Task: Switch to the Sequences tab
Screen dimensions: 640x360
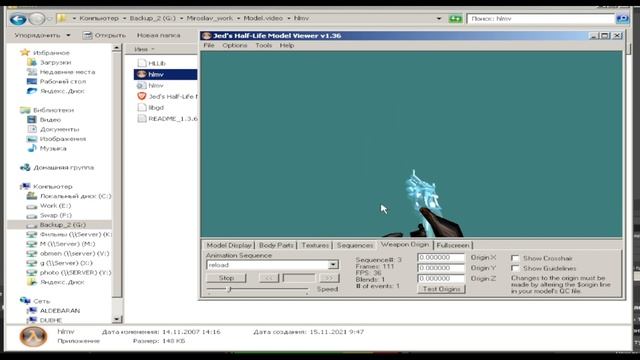Action: [x=355, y=245]
